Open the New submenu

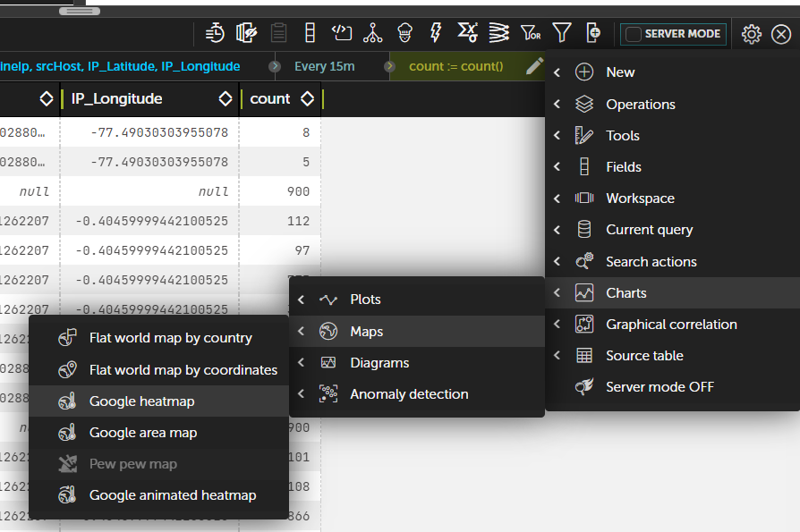click(x=672, y=72)
